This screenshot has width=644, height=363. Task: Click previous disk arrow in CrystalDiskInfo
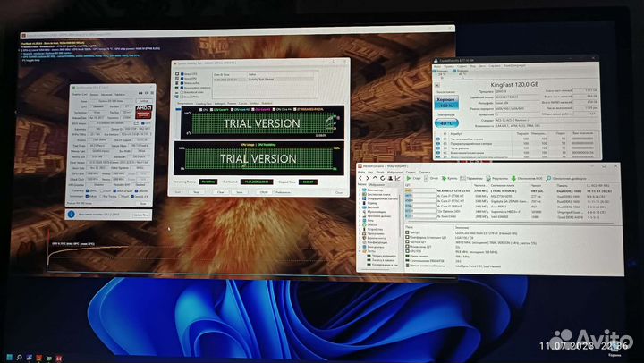coord(437,85)
